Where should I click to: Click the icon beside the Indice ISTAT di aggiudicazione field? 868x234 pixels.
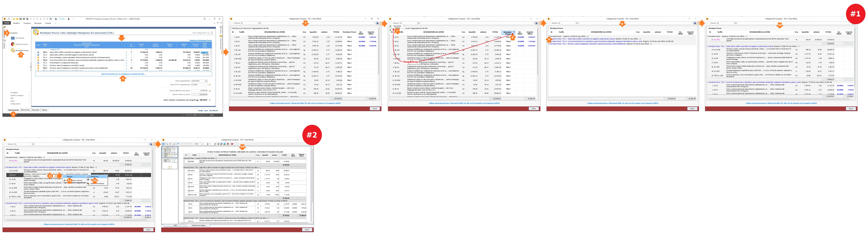pos(210,84)
